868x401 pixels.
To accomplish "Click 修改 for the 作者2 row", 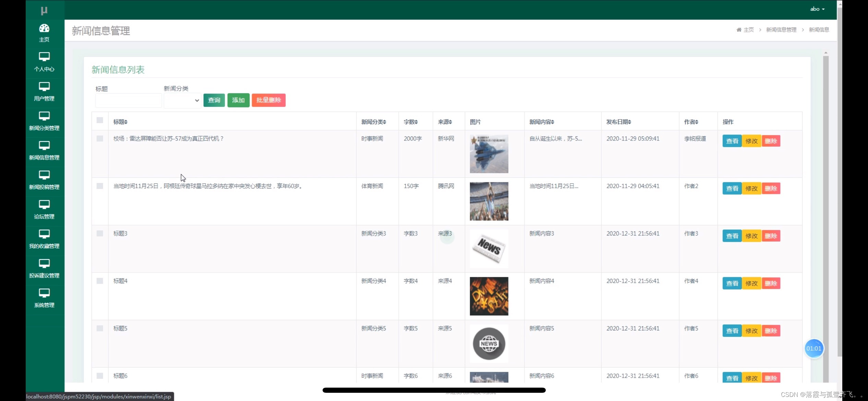I will pyautogui.click(x=751, y=188).
